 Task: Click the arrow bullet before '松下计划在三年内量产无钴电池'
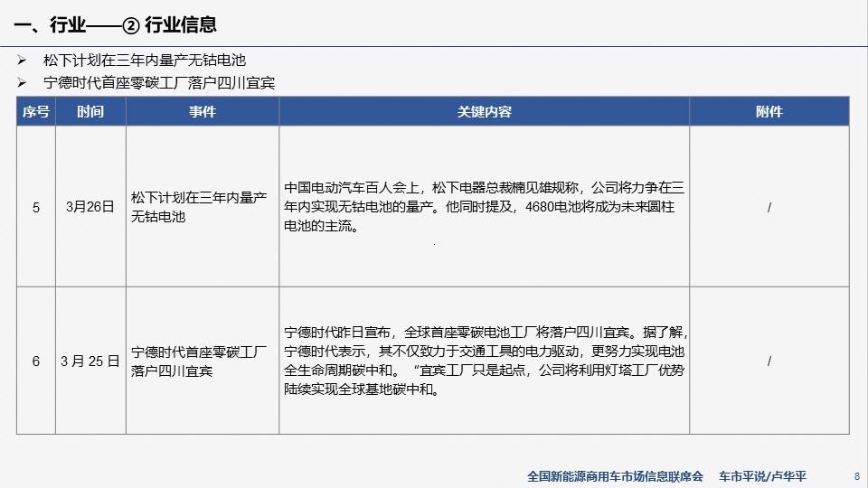click(x=22, y=60)
